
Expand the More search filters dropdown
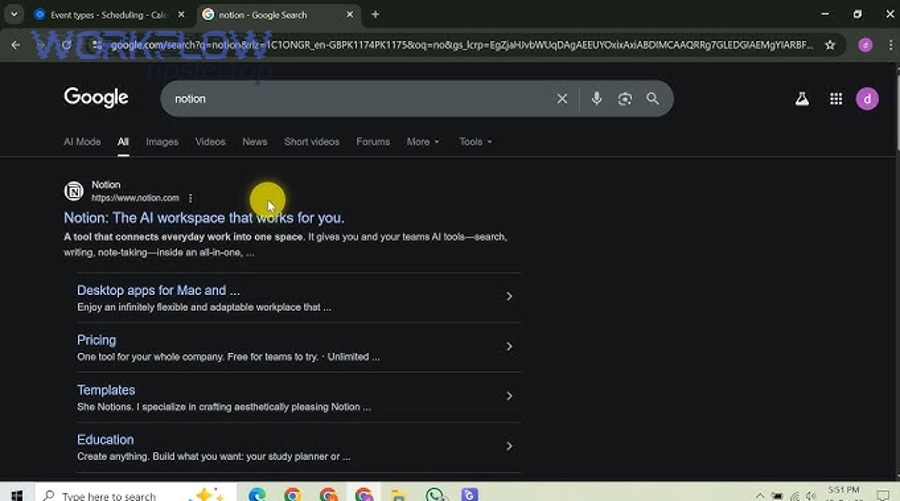tap(422, 142)
